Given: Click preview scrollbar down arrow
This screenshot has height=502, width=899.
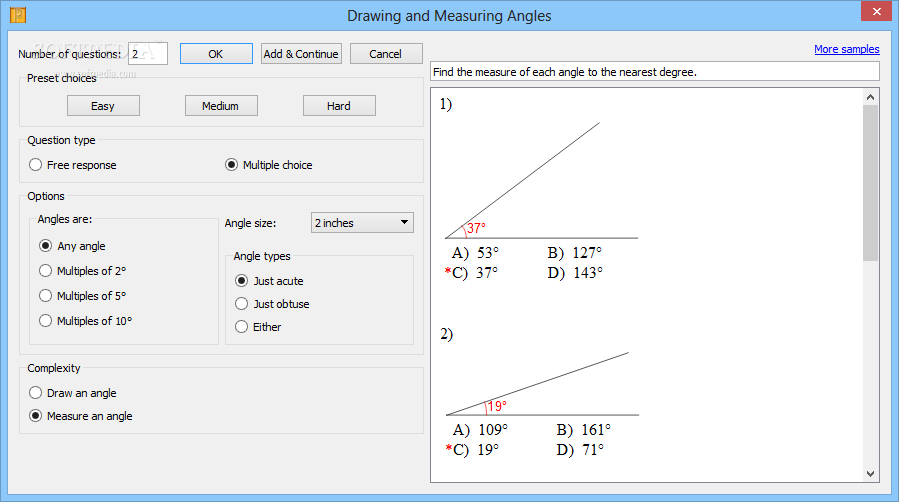Looking at the screenshot, I should [x=870, y=474].
